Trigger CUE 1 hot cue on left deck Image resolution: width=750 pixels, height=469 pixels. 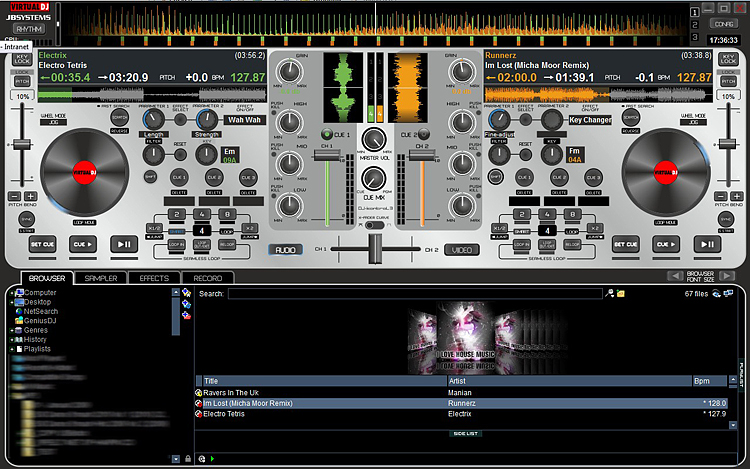(179, 177)
